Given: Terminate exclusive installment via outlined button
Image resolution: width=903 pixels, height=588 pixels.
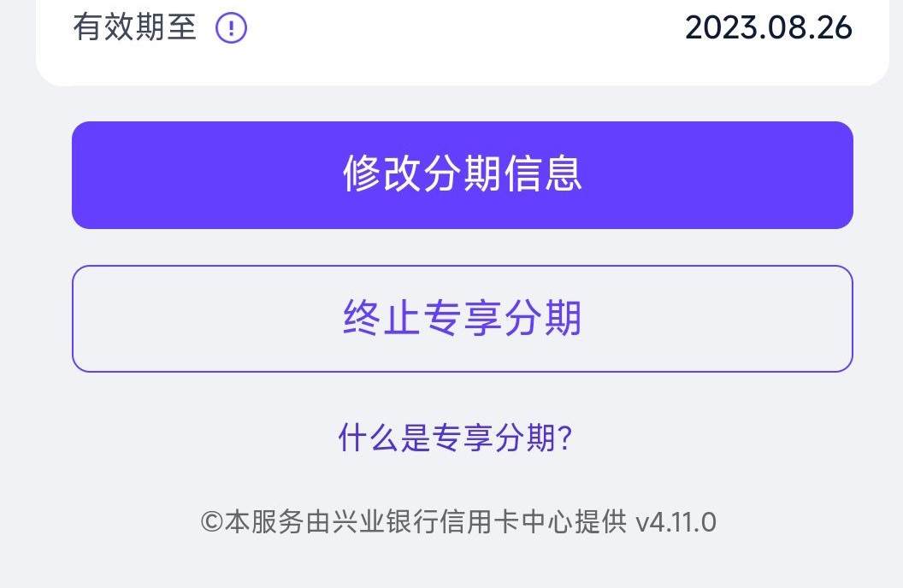Looking at the screenshot, I should (463, 319).
